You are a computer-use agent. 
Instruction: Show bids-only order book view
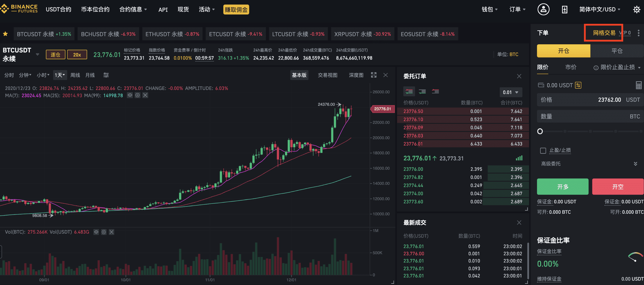[x=422, y=91]
